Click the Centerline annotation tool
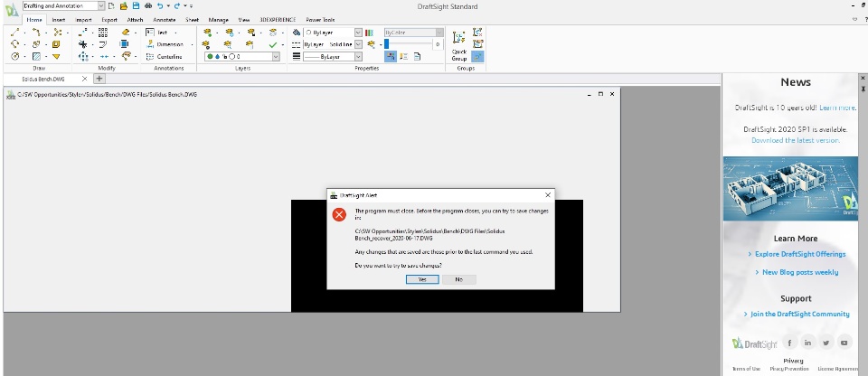The width and height of the screenshot is (868, 376). (165, 56)
